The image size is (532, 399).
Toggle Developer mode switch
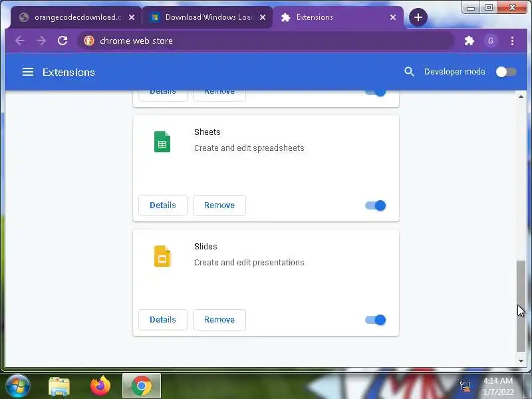point(506,72)
